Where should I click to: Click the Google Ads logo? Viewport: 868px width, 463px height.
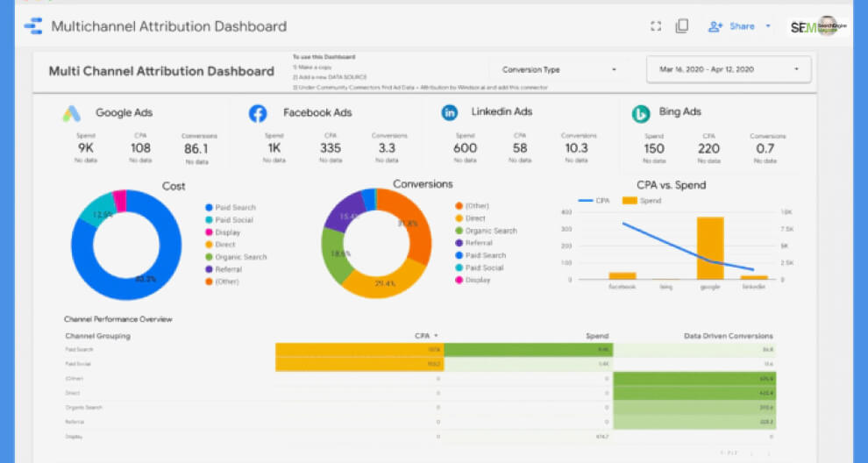pos(72,113)
